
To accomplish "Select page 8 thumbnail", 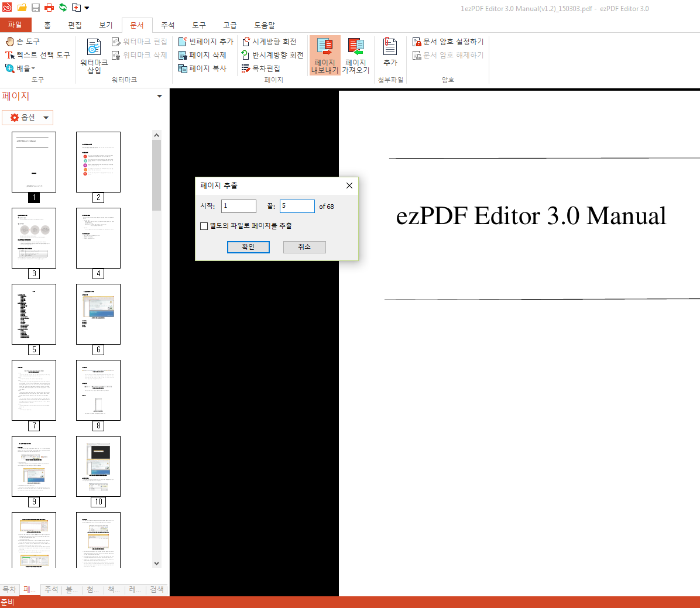I will [98, 390].
